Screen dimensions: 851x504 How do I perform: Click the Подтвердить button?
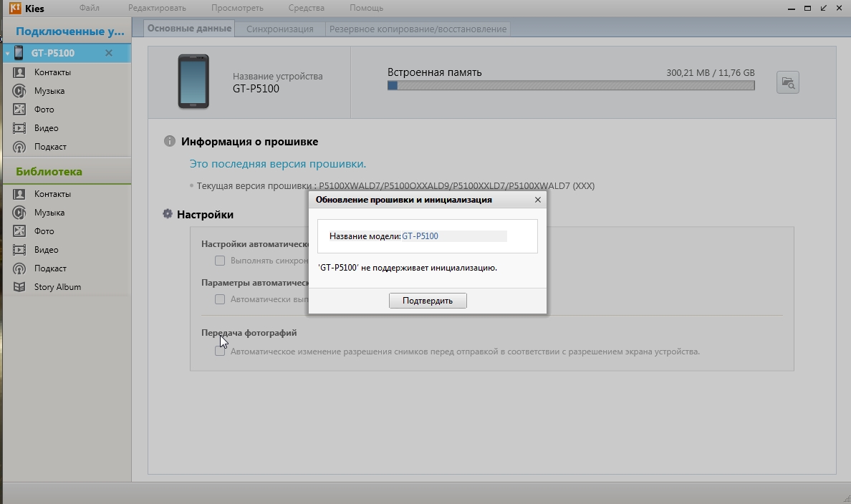click(428, 301)
